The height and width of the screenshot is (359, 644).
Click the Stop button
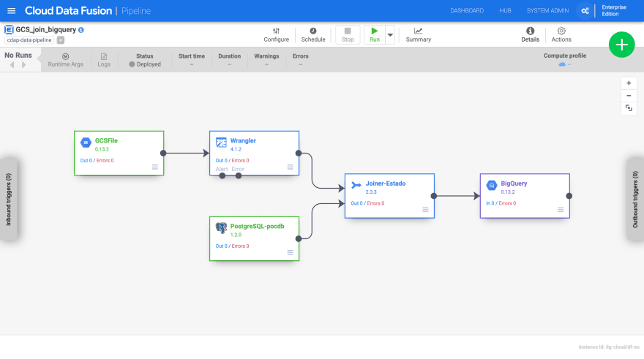pos(348,35)
